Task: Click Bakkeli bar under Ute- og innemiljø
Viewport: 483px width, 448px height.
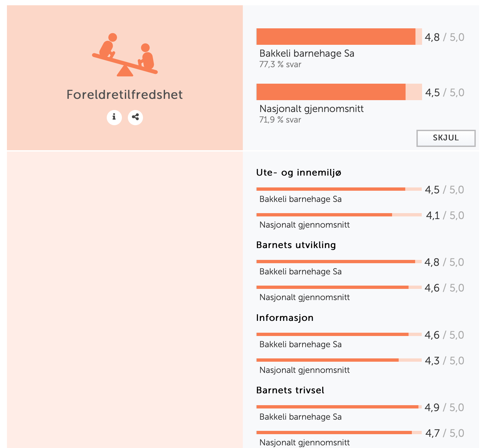Action: 339,189
